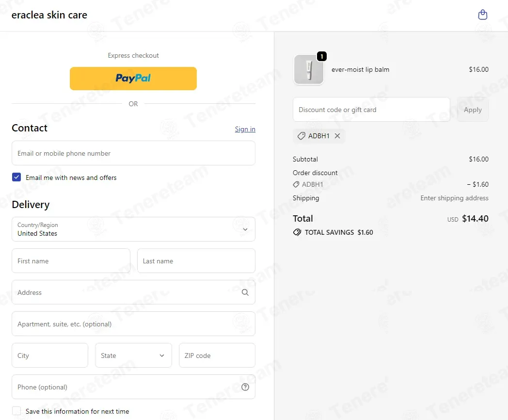
Task: Pay with the PayPal express button
Action: click(x=133, y=79)
